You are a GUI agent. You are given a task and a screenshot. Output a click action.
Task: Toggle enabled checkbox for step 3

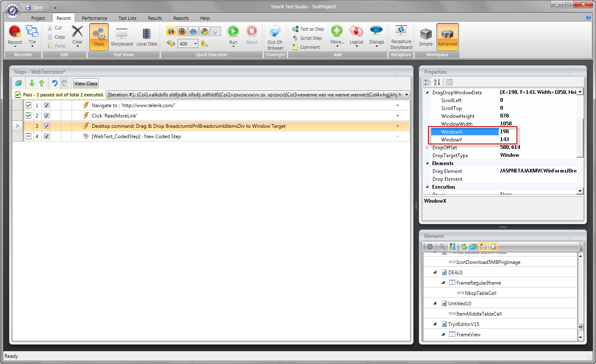pos(46,126)
